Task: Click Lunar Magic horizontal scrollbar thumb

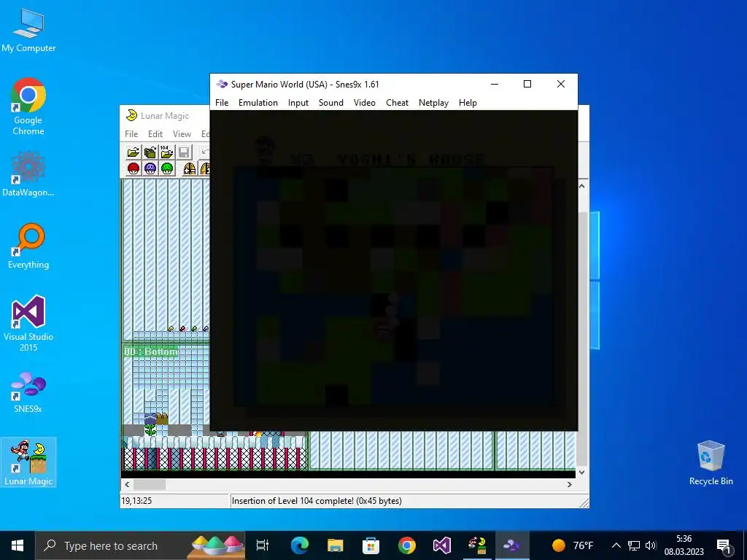Action: (x=150, y=484)
